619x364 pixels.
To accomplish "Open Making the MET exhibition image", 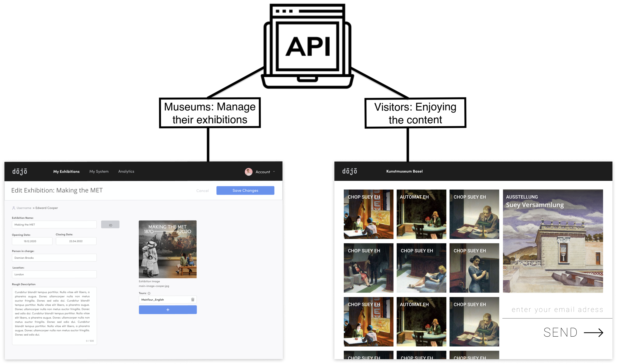I will (168, 249).
